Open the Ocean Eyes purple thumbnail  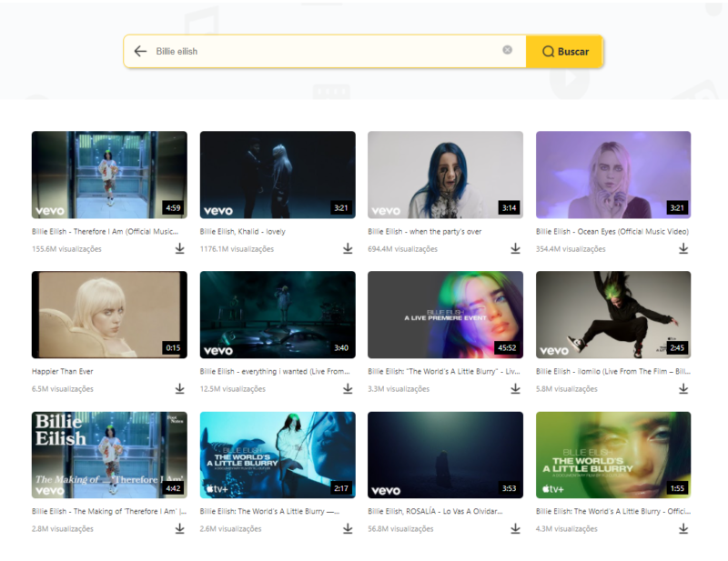click(x=613, y=175)
